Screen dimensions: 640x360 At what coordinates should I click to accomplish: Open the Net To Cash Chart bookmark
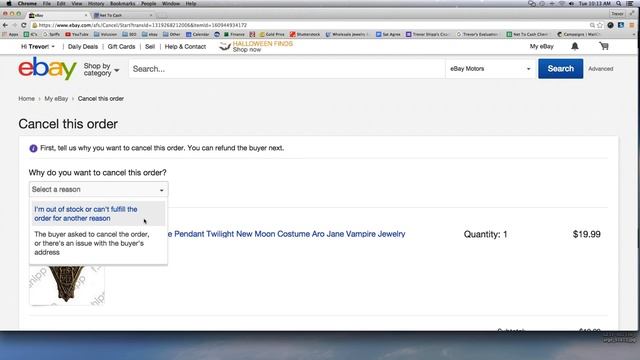[527, 34]
